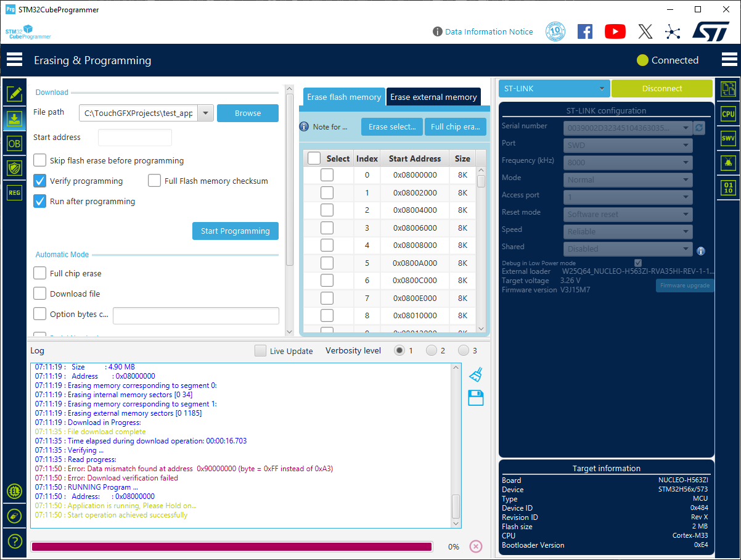
Task: Uncheck Verify programming
Action: [40, 181]
